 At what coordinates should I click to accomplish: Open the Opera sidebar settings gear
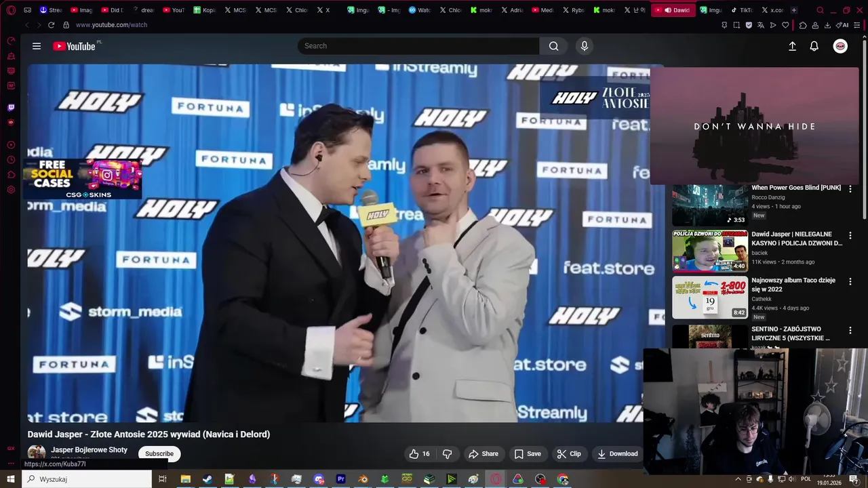[x=11, y=190]
